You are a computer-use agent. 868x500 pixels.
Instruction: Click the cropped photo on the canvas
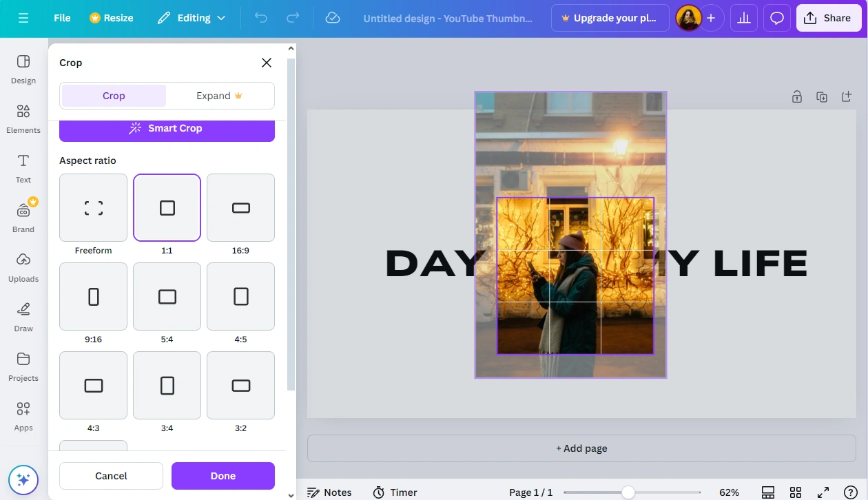pyautogui.click(x=575, y=276)
